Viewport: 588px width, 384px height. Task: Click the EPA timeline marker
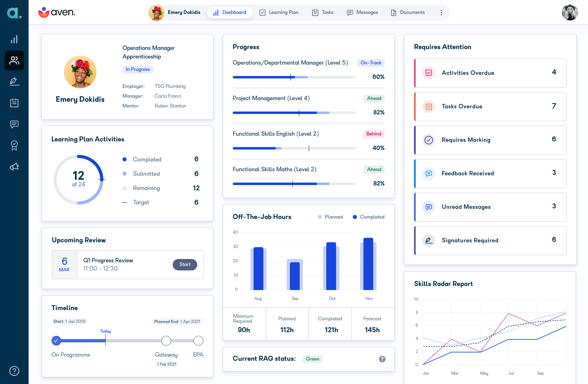point(198,340)
